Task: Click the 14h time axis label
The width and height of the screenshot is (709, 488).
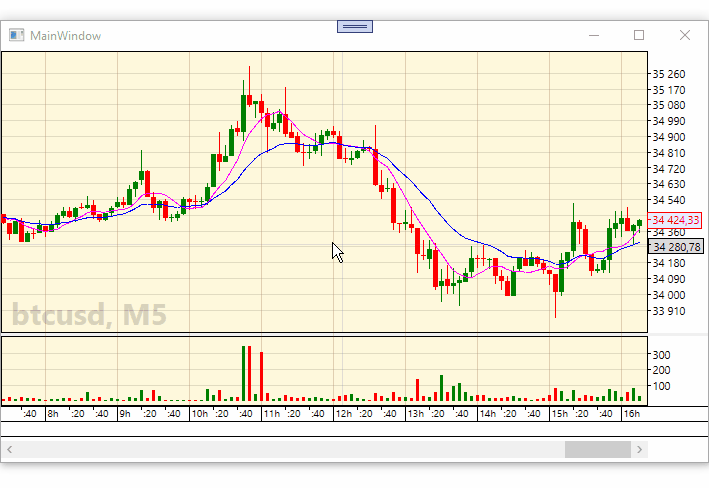Action: (487, 414)
